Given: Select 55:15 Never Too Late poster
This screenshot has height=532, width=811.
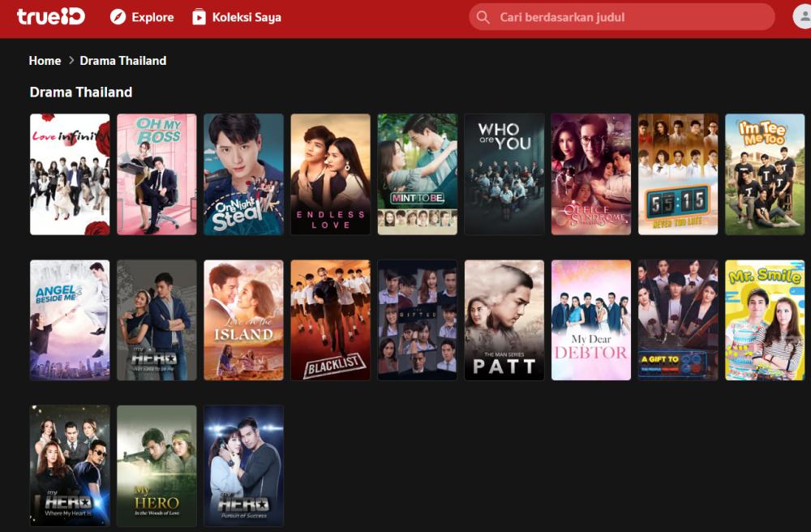Looking at the screenshot, I should (x=678, y=174).
